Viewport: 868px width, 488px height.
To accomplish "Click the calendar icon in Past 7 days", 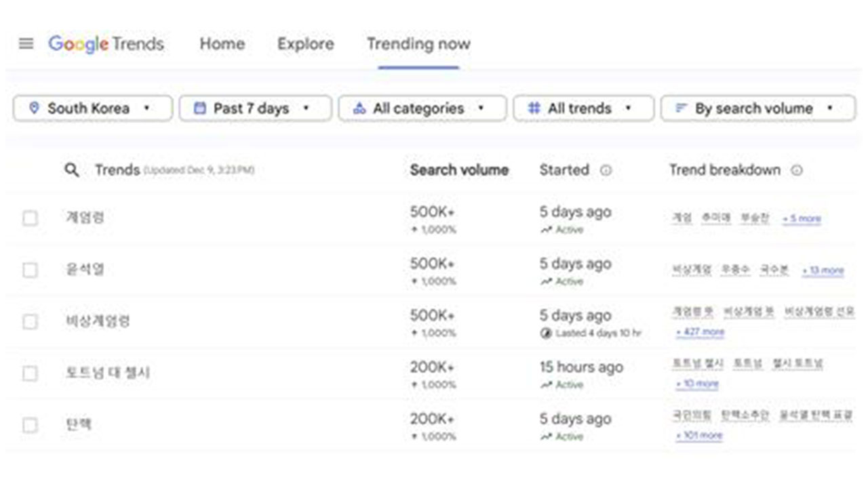I will [199, 108].
